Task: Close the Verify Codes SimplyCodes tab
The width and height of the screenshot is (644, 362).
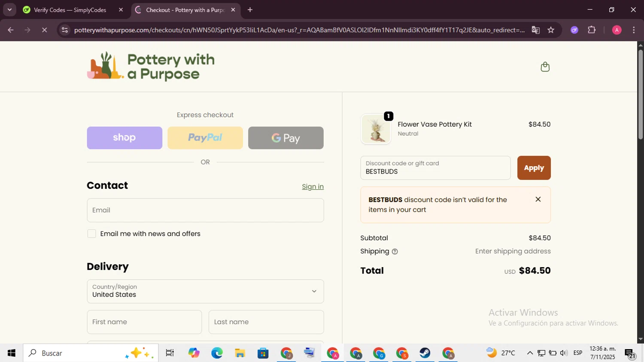Action: pyautogui.click(x=121, y=10)
